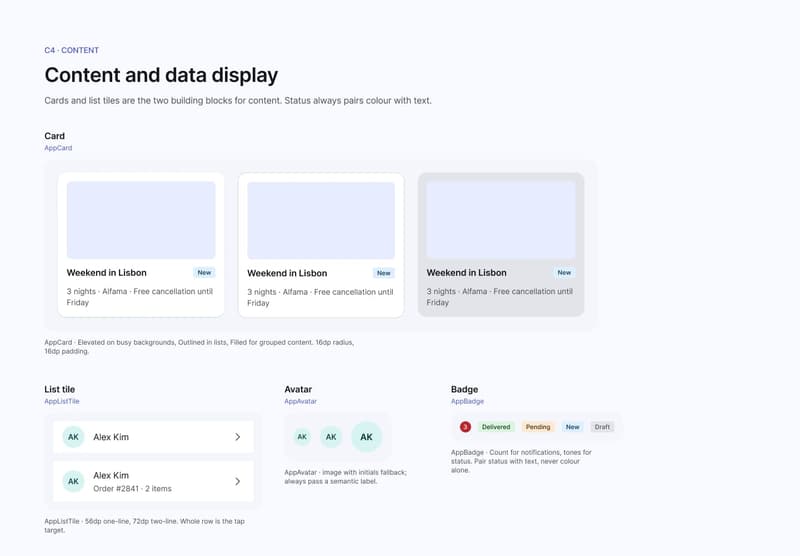The image size is (800, 556).
Task: Click the image placeholder of the outlined middle card
Action: coord(321,220)
